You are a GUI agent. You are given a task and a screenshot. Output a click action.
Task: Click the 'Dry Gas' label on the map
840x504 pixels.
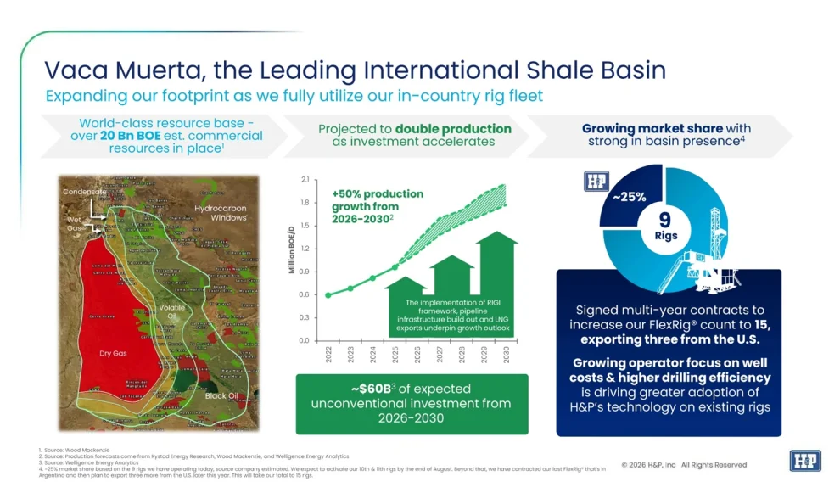coord(113,354)
